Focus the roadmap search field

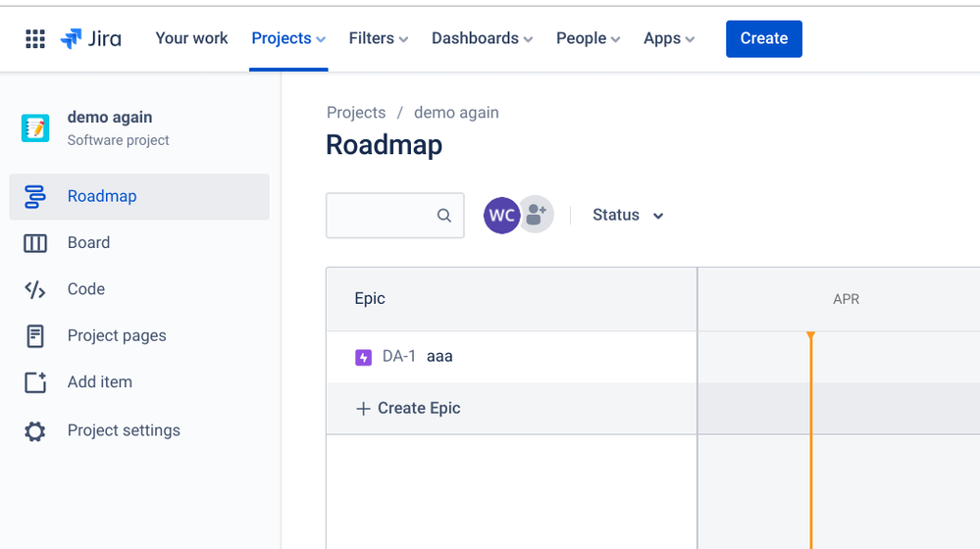[x=395, y=216]
